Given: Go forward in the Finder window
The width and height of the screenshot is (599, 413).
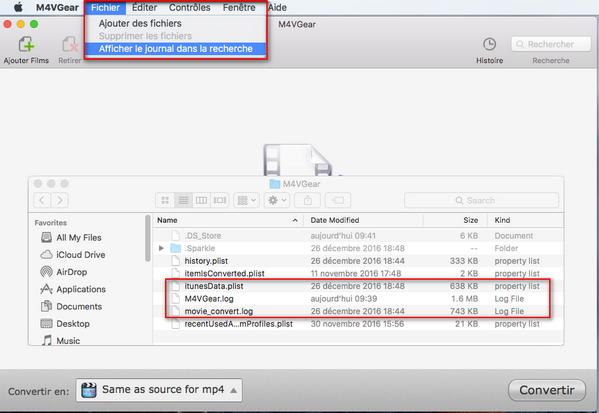Looking at the screenshot, I should (x=60, y=200).
